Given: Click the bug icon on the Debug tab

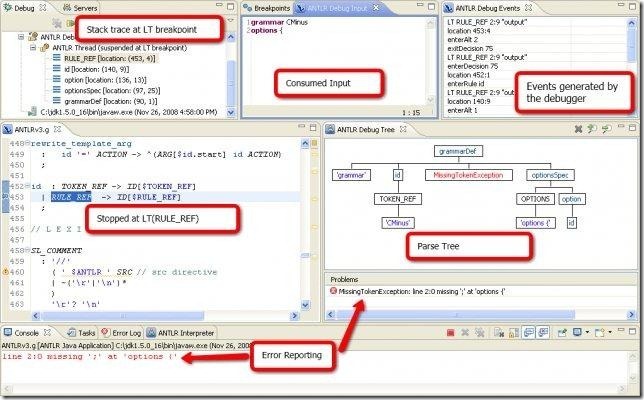Looking at the screenshot, I should point(7,7).
